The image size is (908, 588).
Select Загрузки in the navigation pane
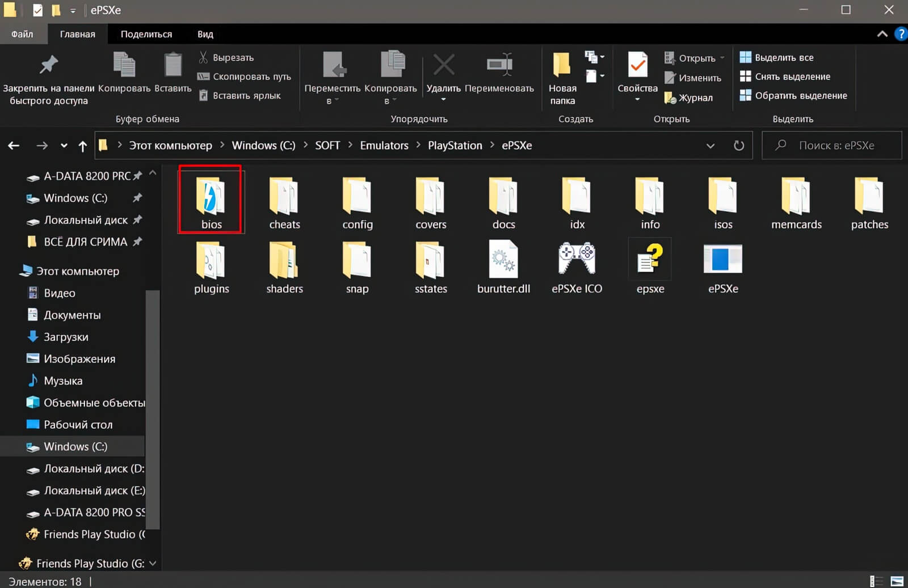click(66, 337)
